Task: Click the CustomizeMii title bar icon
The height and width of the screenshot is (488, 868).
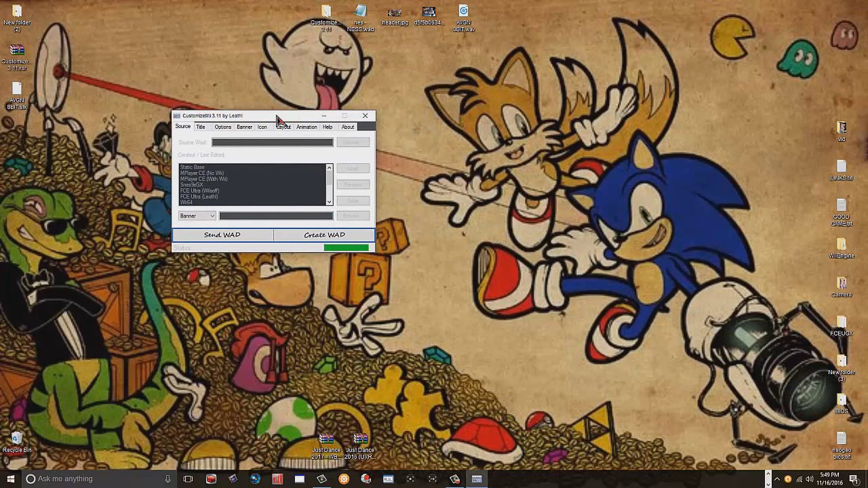Action: coord(177,116)
